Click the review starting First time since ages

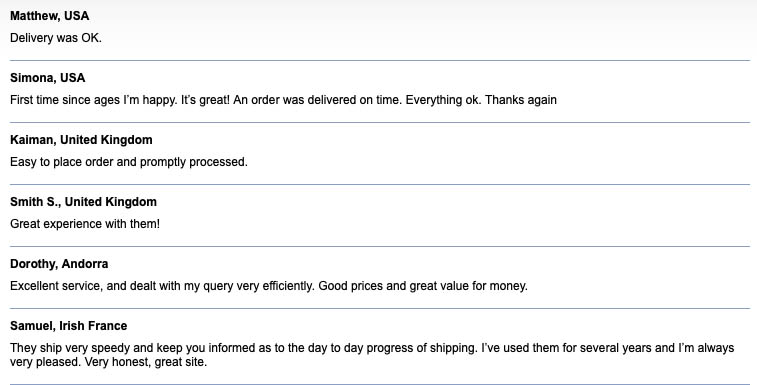[283, 100]
